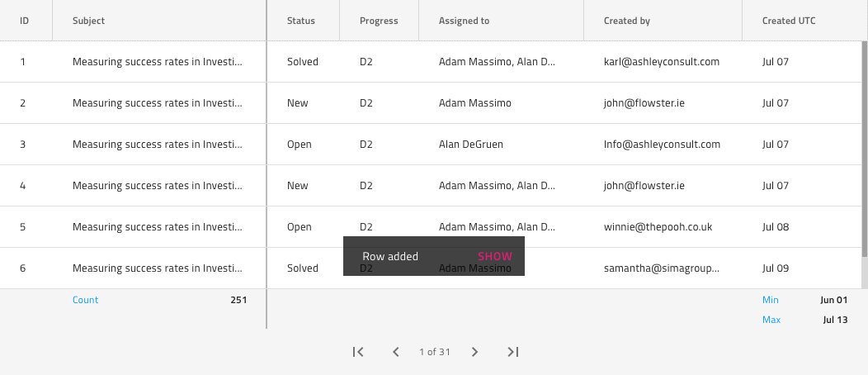
Task: Go to the next page
Action: pyautogui.click(x=474, y=352)
